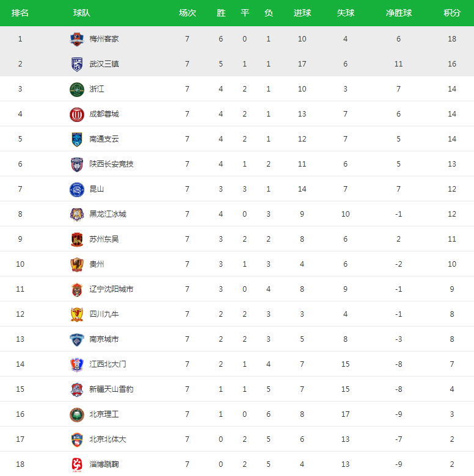Click the 贵州 team badge icon
The height and width of the screenshot is (476, 474).
[x=76, y=264]
